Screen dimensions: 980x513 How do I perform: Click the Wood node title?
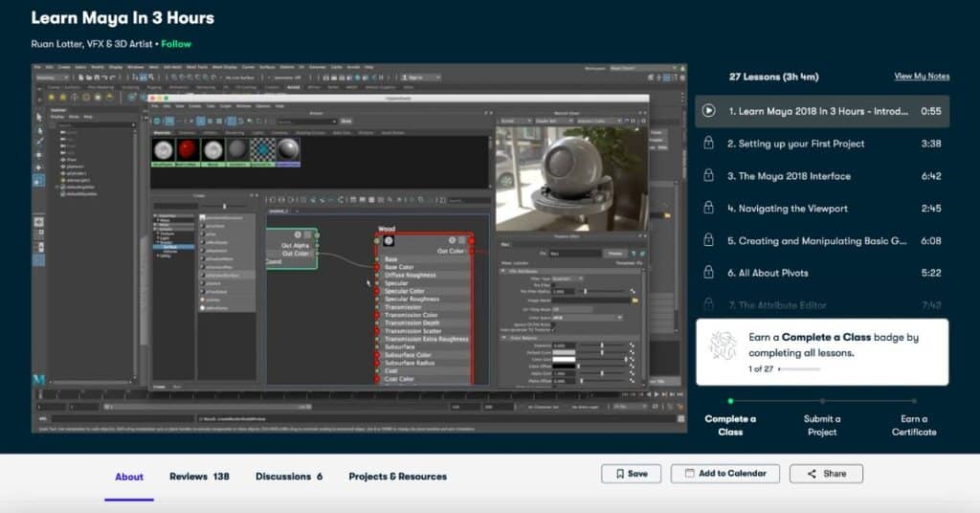(x=387, y=229)
